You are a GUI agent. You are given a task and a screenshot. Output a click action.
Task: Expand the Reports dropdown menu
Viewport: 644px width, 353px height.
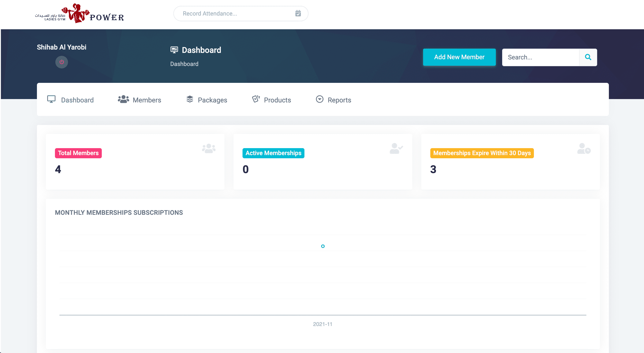333,100
